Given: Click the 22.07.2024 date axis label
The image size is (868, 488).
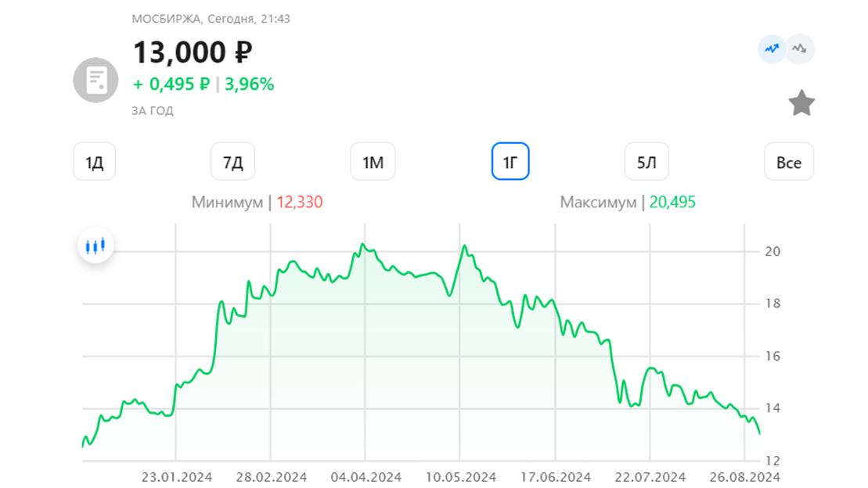Looking at the screenshot, I should click(x=650, y=477).
